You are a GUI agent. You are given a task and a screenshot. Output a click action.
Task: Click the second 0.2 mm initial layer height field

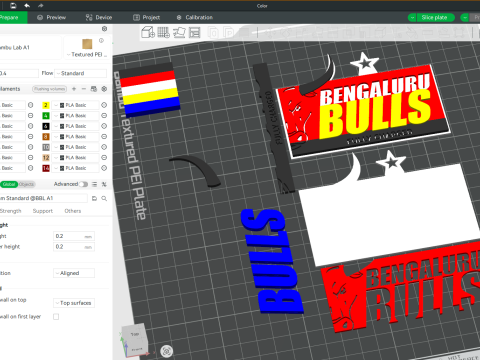point(74,247)
